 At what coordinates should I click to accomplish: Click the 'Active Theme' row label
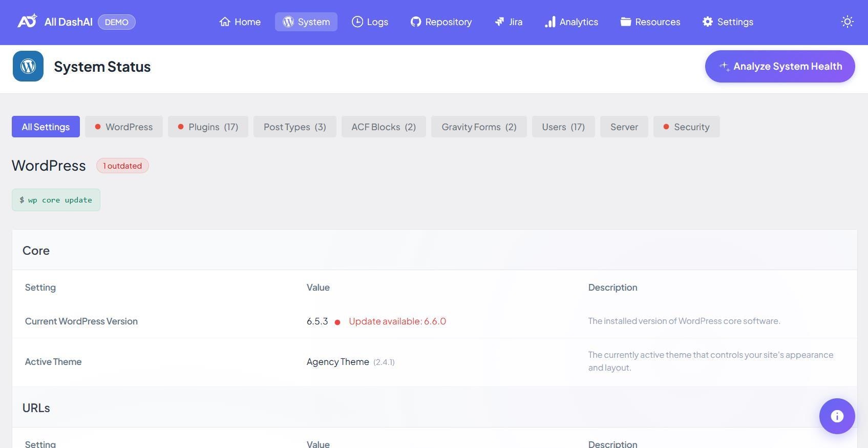coord(53,361)
